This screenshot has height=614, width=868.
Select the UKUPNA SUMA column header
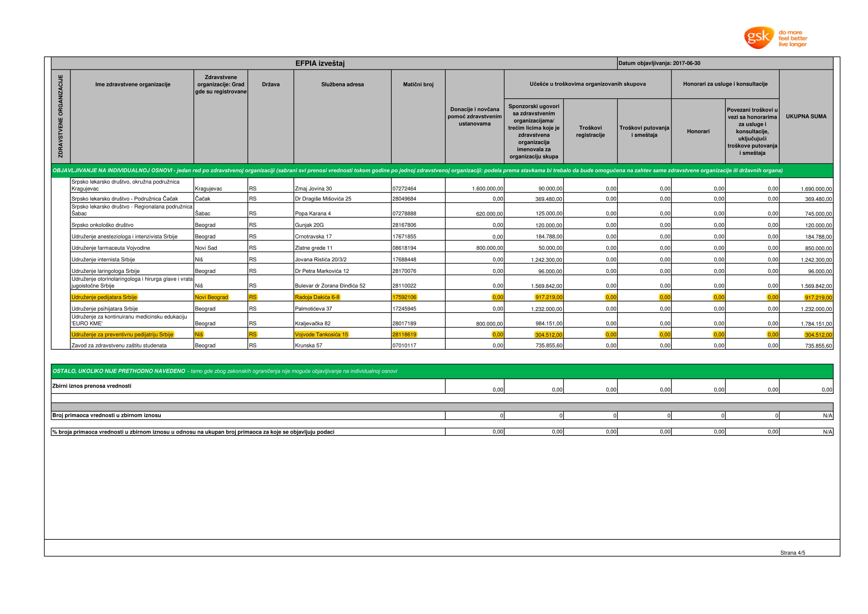click(806, 117)
